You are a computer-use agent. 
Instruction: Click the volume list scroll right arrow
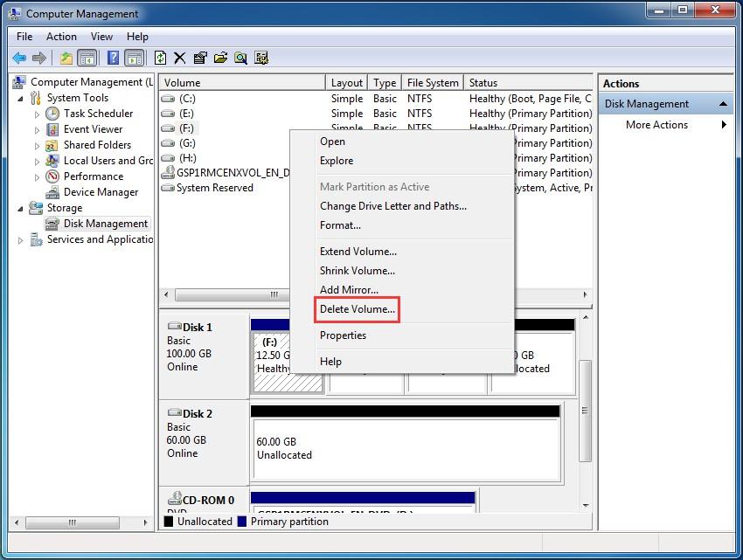(585, 294)
